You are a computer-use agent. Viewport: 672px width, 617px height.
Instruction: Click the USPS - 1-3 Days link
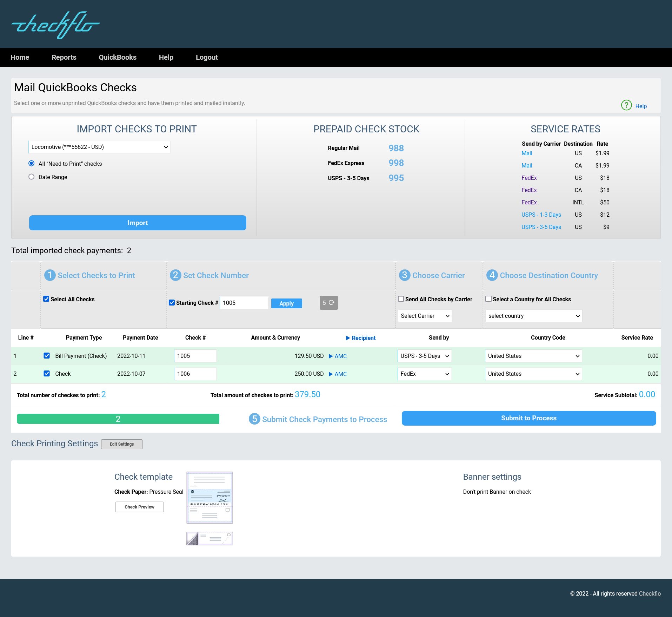(x=541, y=215)
